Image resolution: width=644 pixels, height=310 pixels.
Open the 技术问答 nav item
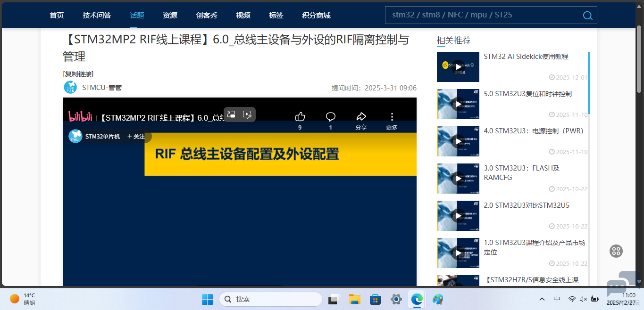point(97,16)
